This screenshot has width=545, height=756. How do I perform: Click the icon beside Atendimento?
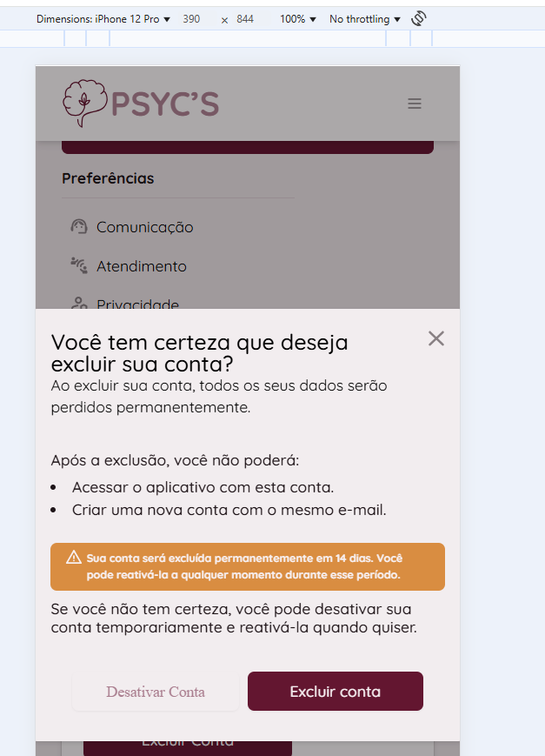tap(79, 265)
